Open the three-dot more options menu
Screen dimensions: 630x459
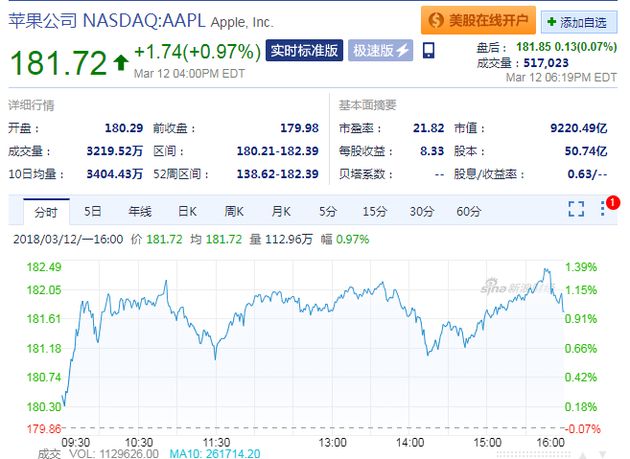[x=603, y=209]
